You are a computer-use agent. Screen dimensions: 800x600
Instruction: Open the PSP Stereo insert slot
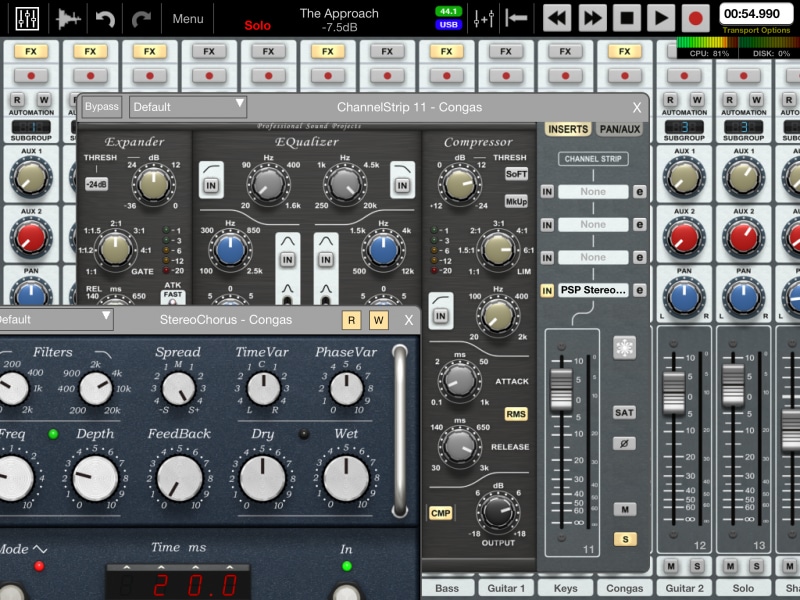(593, 291)
